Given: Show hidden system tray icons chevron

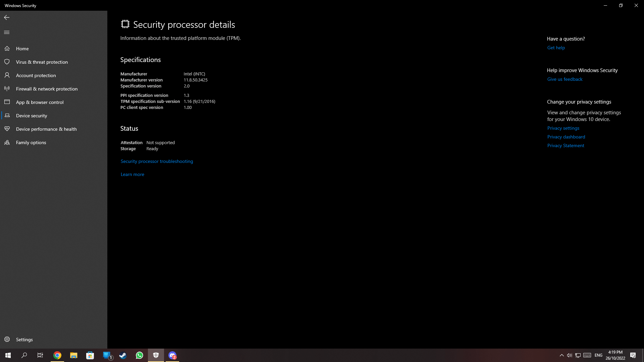Looking at the screenshot, I should click(x=561, y=355).
